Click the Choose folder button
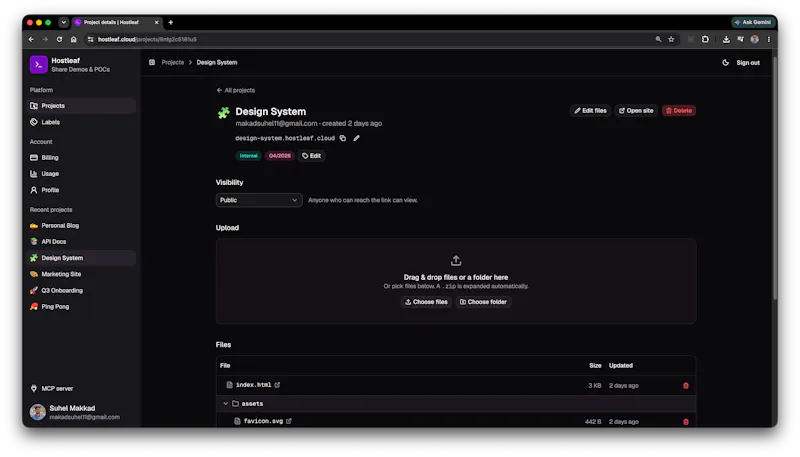Viewport: 800px width, 457px height. [483, 302]
